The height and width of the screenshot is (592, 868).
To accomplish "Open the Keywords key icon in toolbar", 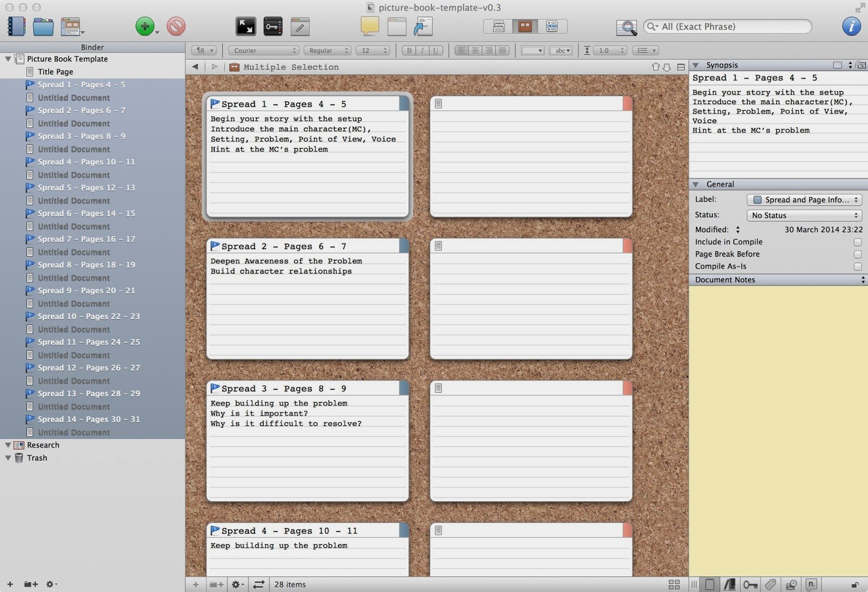I will tap(273, 26).
